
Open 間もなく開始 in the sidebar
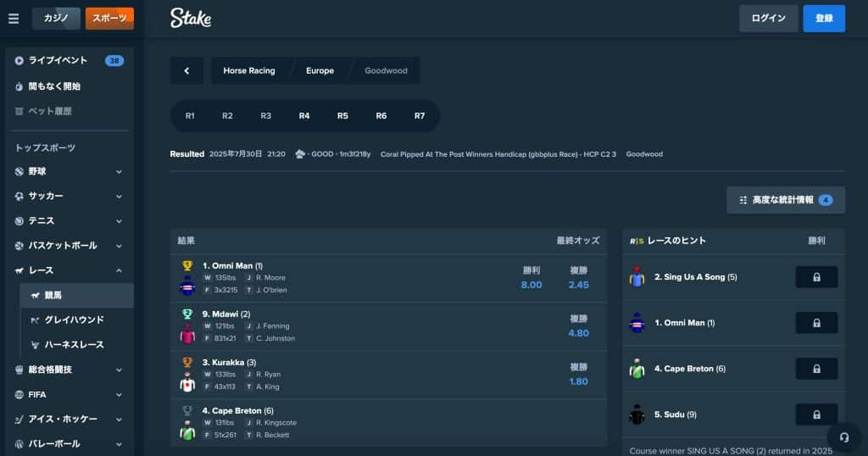[70, 86]
